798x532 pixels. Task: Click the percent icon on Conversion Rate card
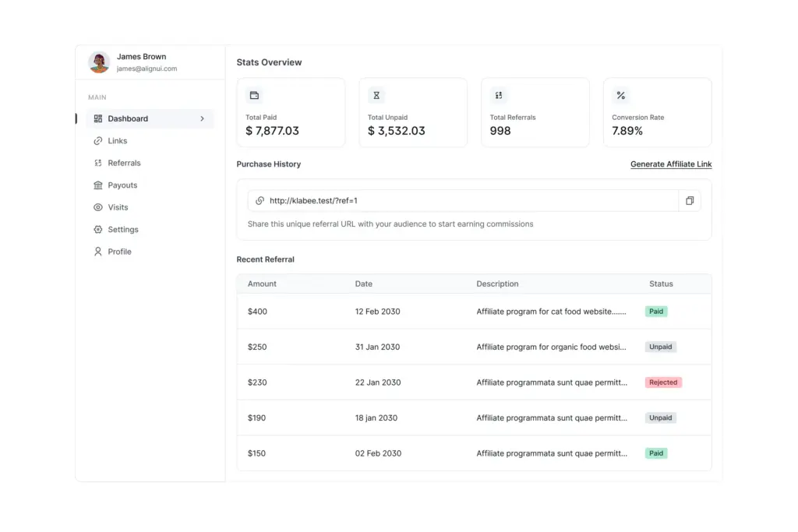tap(620, 95)
